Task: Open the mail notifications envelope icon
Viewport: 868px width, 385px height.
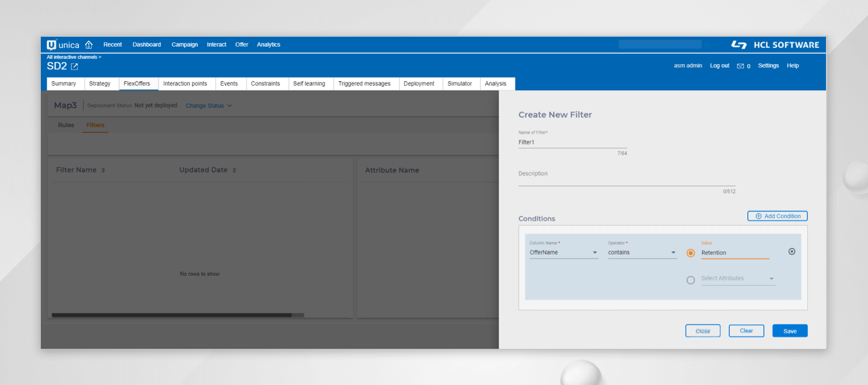Action: [x=740, y=66]
